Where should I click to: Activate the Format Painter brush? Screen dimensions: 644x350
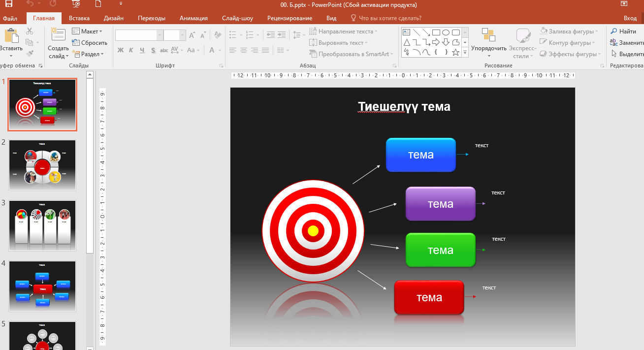(29, 53)
